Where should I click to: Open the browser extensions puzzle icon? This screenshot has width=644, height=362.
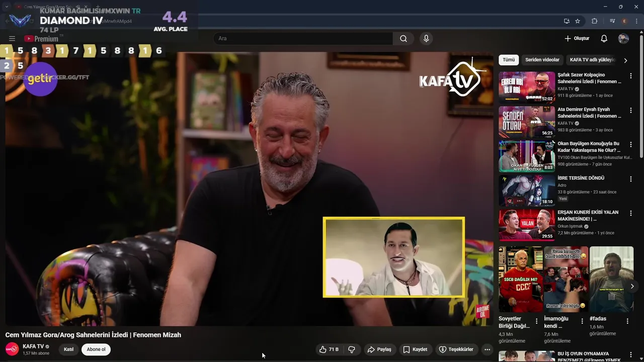coord(594,21)
